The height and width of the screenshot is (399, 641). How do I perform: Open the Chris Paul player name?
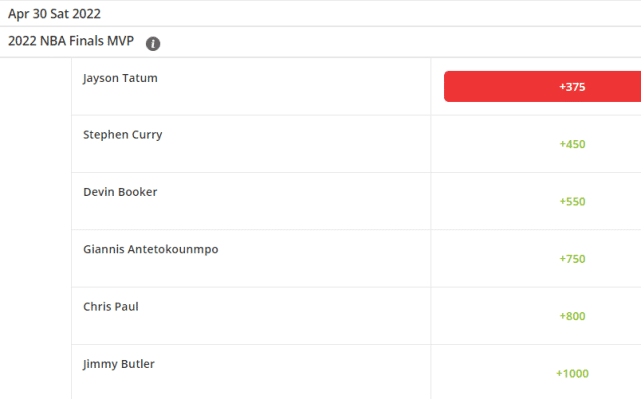pos(111,307)
